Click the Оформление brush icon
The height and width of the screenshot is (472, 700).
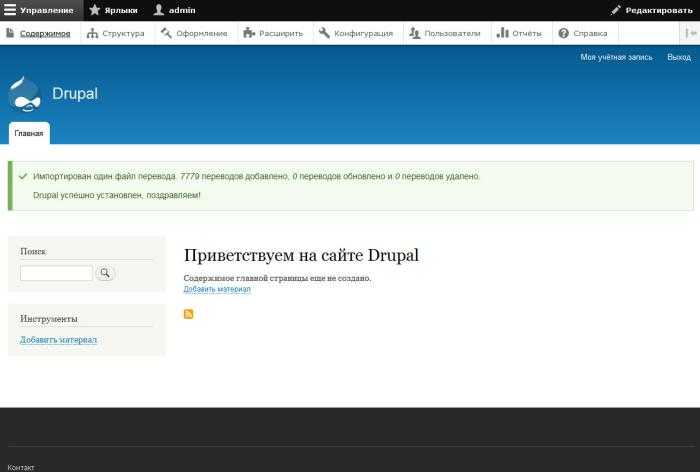166,33
